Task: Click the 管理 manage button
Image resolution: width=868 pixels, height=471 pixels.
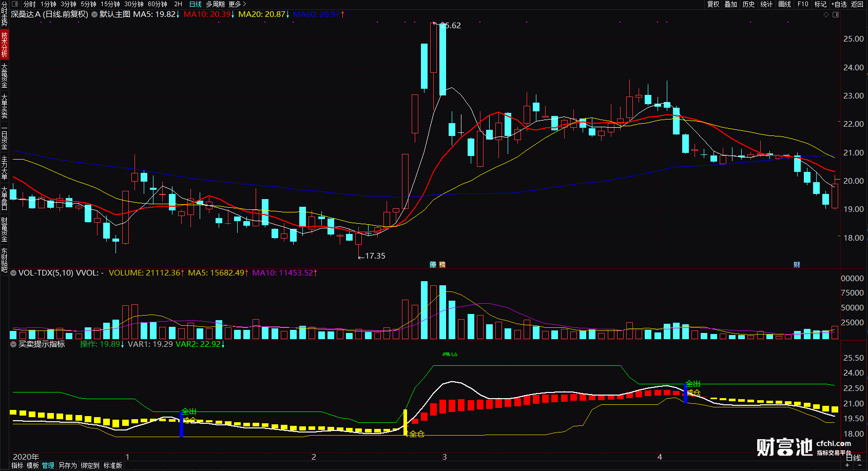Action: (48, 465)
